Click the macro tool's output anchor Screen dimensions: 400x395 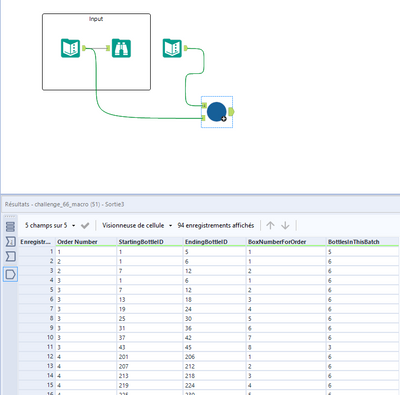click(x=231, y=112)
